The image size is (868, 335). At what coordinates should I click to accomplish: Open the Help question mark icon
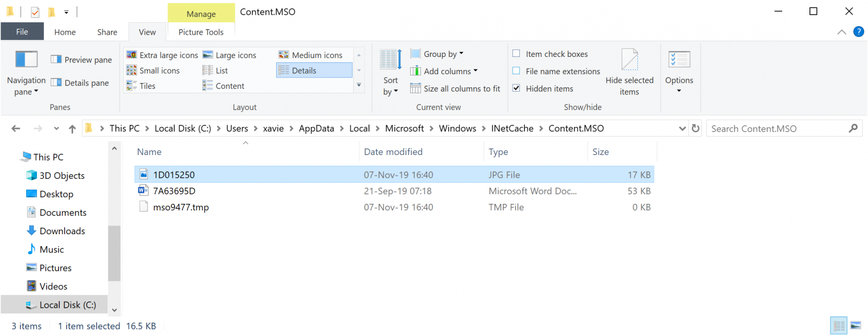[x=858, y=32]
